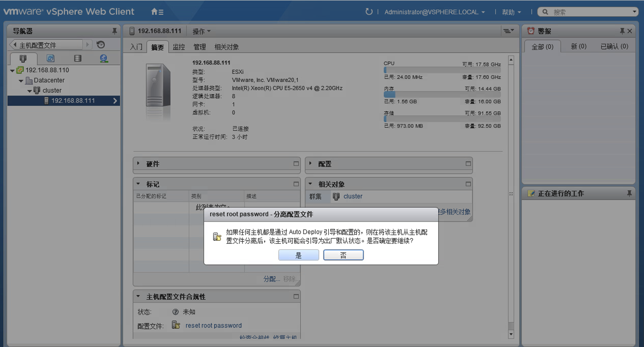644x347 pixels.
Task: Select the Datacenter tree node
Action: click(49, 80)
